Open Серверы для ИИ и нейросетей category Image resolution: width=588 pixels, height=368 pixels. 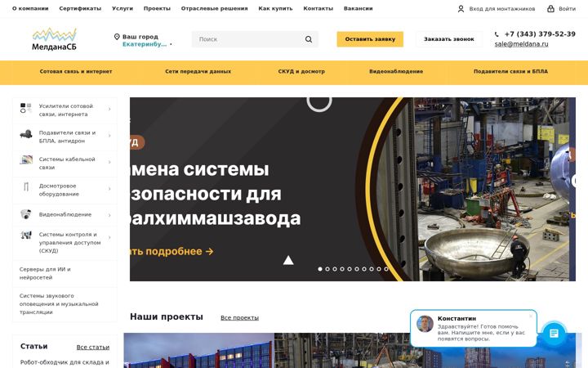coord(65,273)
